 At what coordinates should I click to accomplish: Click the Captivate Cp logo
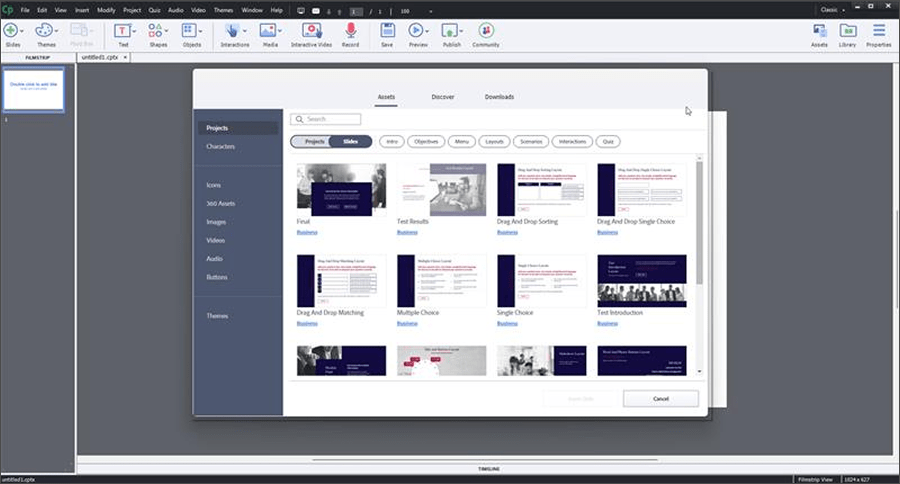point(7,10)
